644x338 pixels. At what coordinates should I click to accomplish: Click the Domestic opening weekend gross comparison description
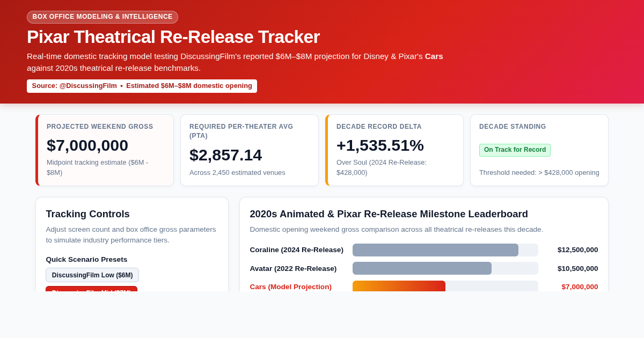click(x=397, y=230)
